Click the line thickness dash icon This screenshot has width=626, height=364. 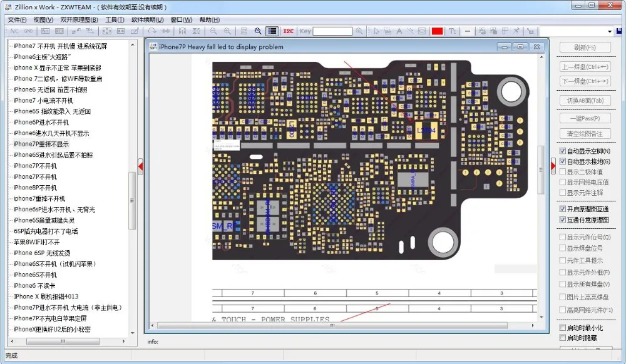coord(468,31)
